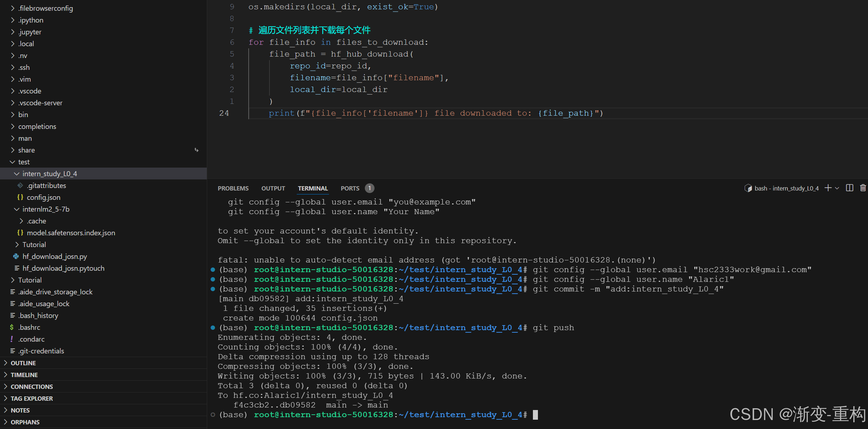Open the PORTS tab
Image resolution: width=868 pixels, height=429 pixels.
point(350,188)
